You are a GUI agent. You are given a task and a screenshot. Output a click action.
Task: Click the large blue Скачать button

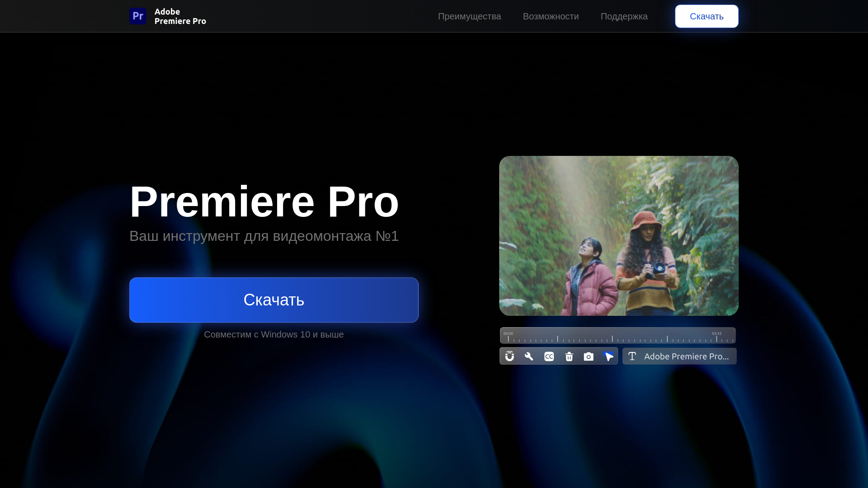(274, 300)
